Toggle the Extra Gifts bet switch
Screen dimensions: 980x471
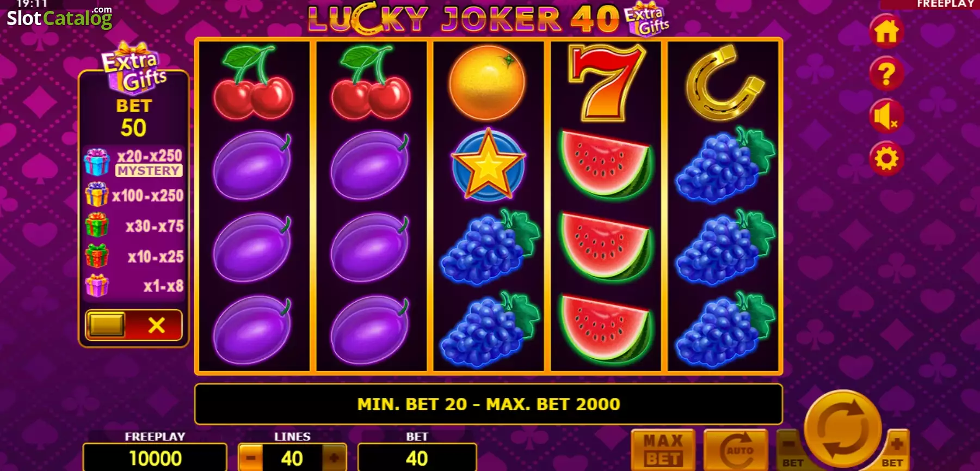pyautogui.click(x=134, y=325)
